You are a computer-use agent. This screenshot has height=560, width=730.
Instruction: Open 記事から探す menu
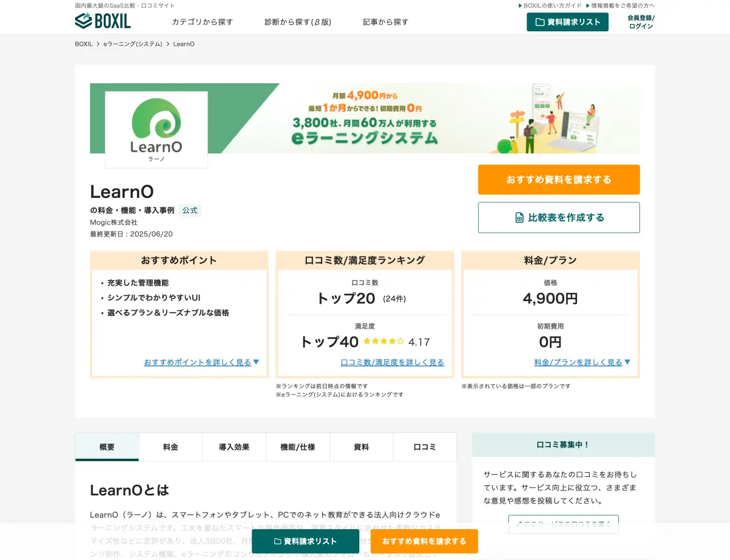point(386,22)
